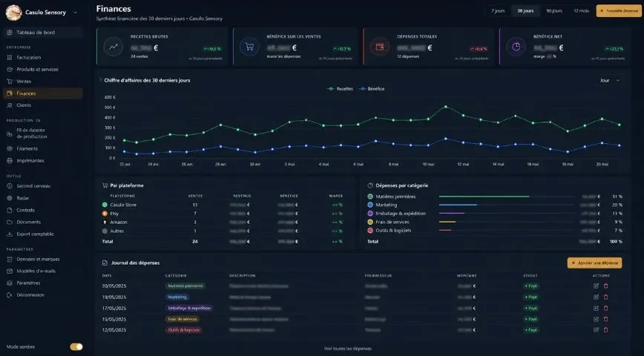Open Voir toutes les dépenses link
This screenshot has height=356, width=644.
[347, 349]
